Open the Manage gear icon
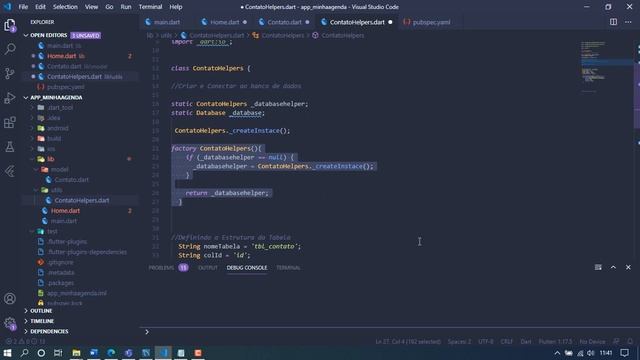 (x=10, y=323)
